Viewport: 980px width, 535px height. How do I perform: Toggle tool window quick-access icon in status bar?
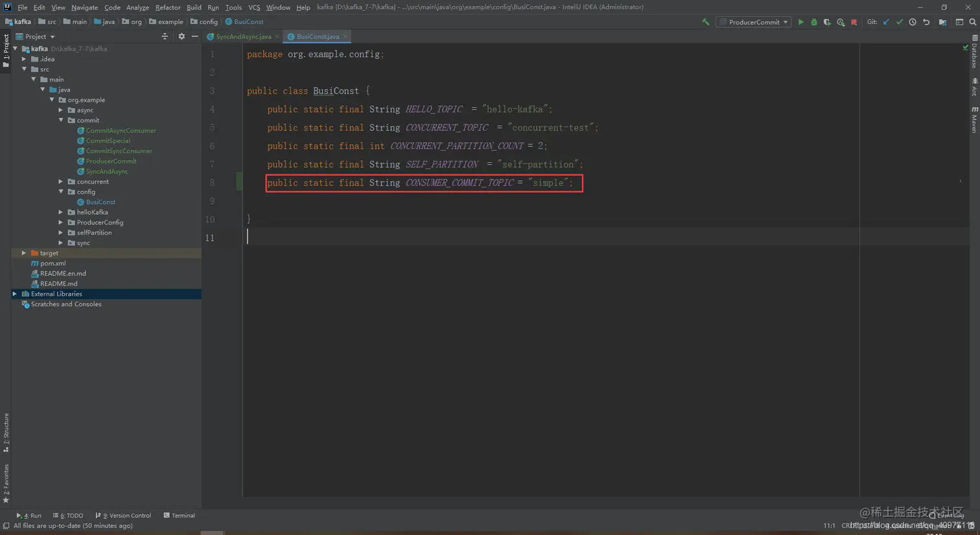click(6, 526)
